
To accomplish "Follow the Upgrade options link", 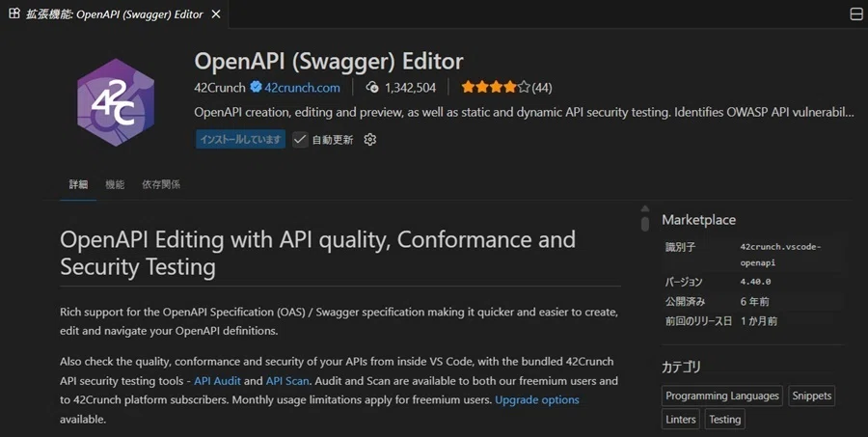I will coord(537,400).
